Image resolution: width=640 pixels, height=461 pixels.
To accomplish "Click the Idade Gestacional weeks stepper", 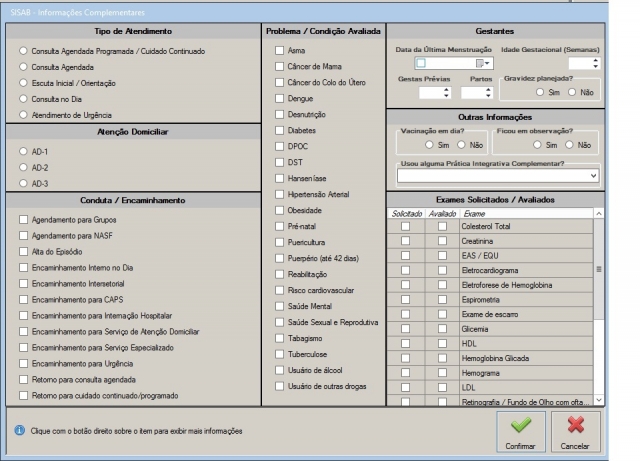I will coord(595,63).
